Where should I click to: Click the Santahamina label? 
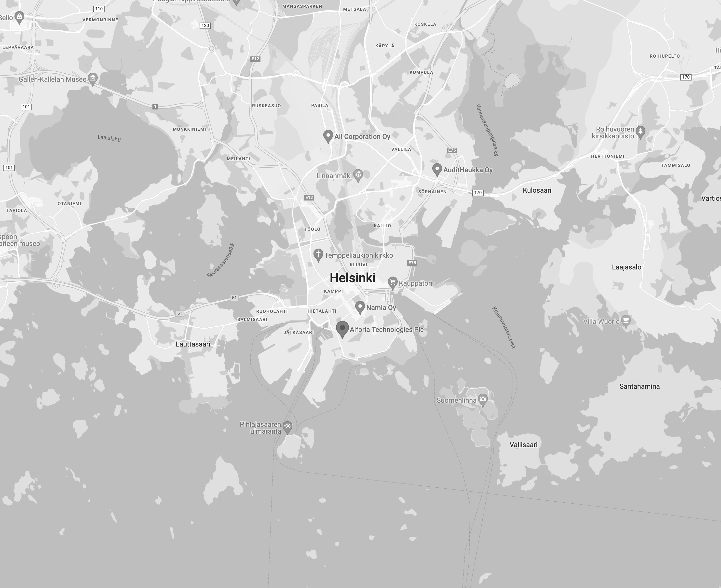pos(639,387)
